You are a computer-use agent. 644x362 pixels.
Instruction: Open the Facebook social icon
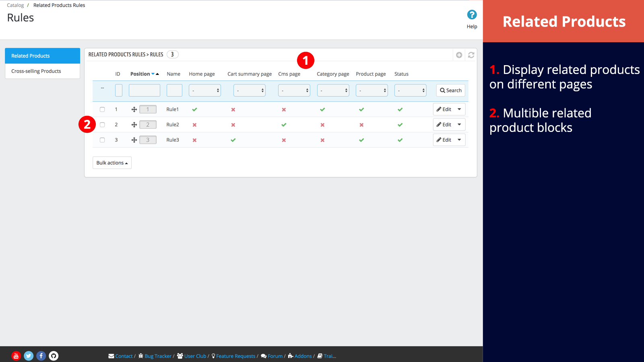[x=41, y=356]
